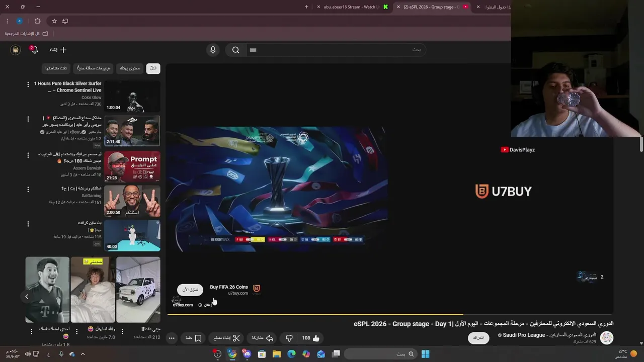
Task: Select the 'For you' content chip
Action: (130, 68)
